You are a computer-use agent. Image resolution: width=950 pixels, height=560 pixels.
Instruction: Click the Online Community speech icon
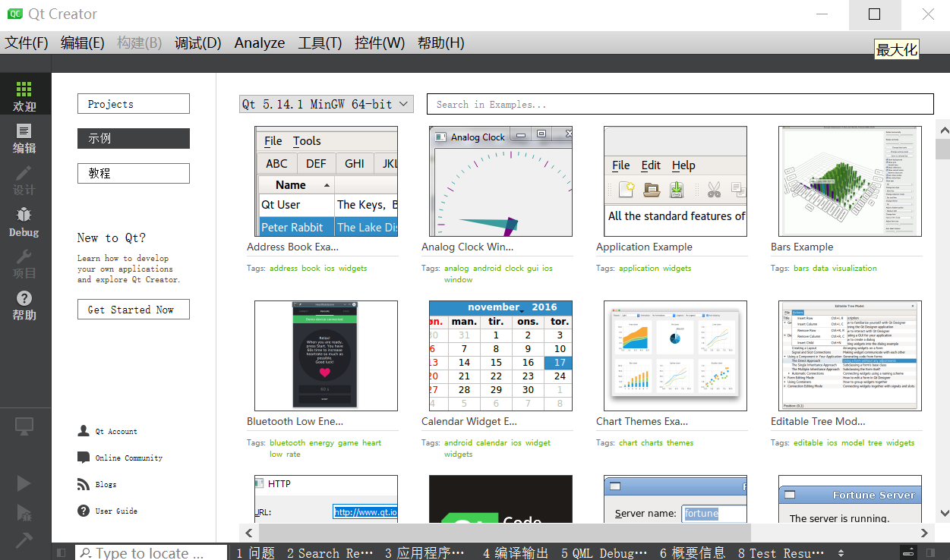coord(84,458)
